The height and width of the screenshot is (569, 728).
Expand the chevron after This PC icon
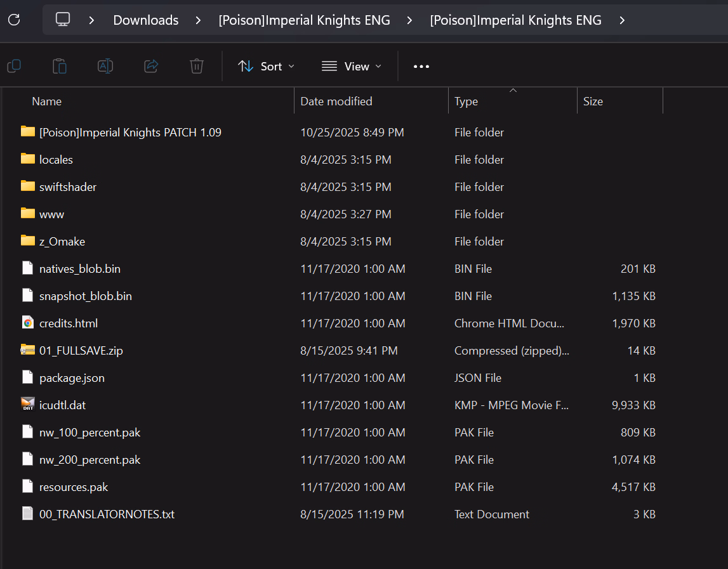[92, 20]
